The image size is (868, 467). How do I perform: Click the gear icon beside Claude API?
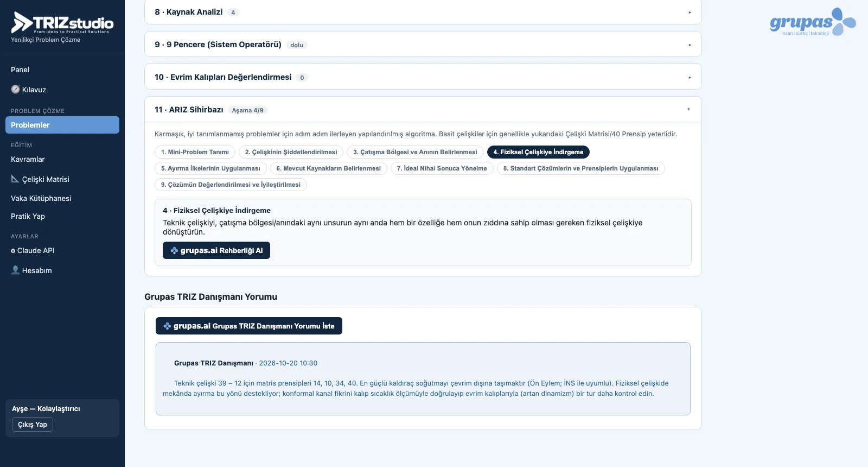(x=13, y=251)
